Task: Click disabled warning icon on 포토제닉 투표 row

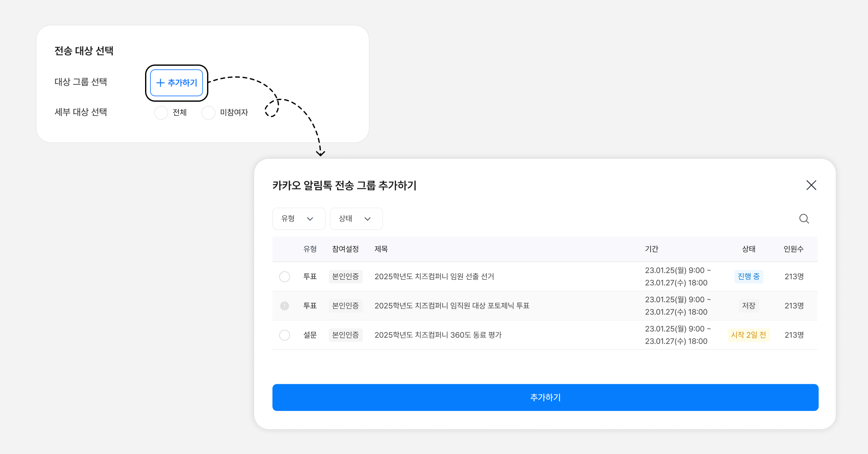Action: [284, 306]
